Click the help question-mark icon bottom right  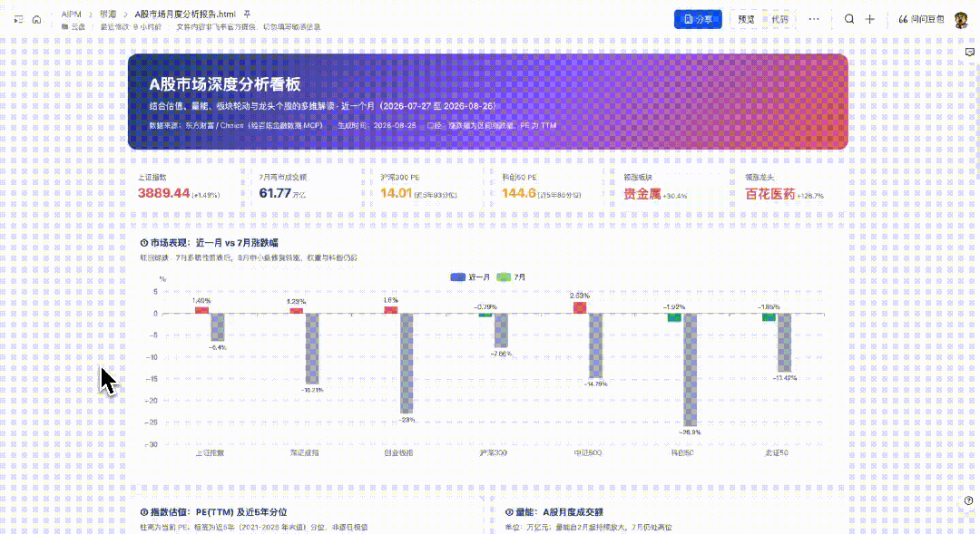point(969,500)
